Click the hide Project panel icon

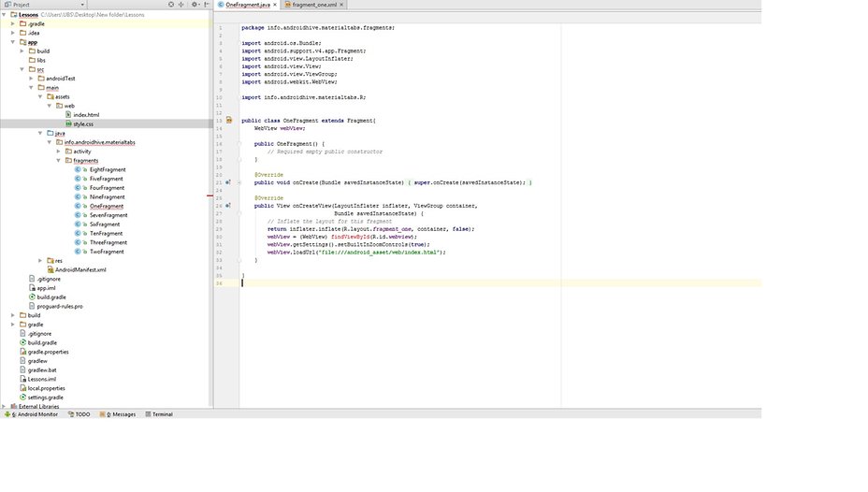[207, 5]
